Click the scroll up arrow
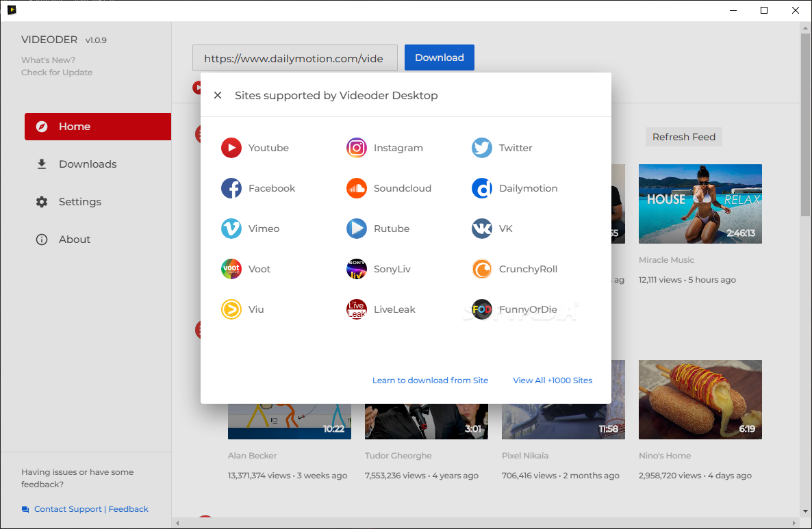Viewport: 812px width, 529px height. tap(804, 27)
